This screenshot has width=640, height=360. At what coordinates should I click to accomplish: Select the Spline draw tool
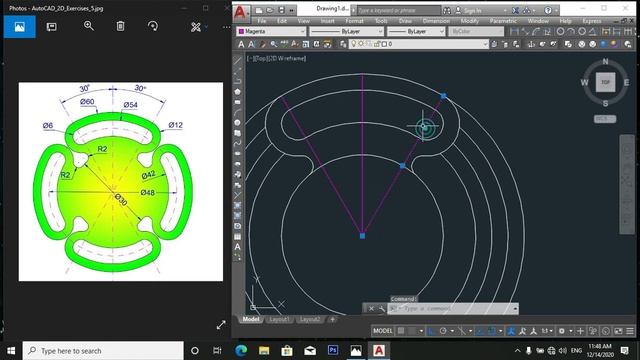[238, 143]
